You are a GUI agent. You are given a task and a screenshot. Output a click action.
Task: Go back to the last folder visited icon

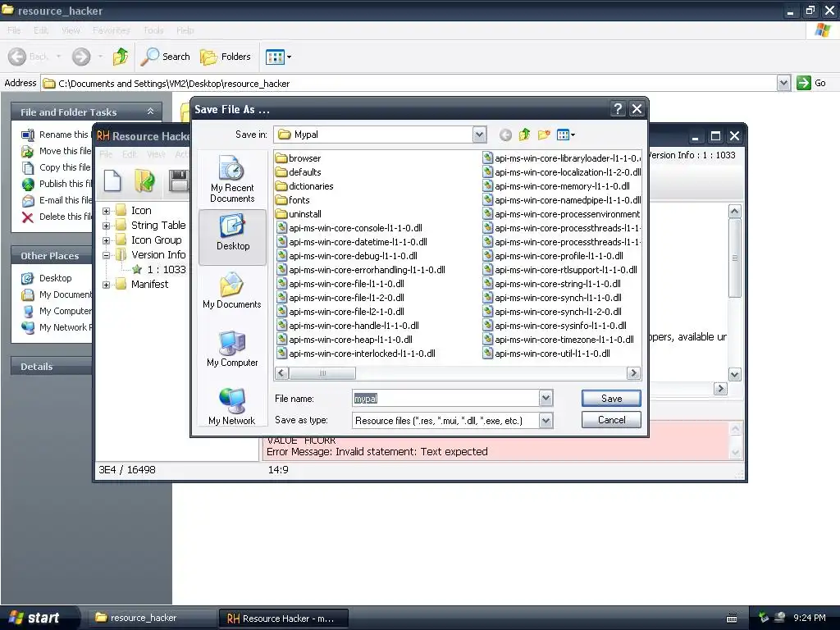(505, 135)
